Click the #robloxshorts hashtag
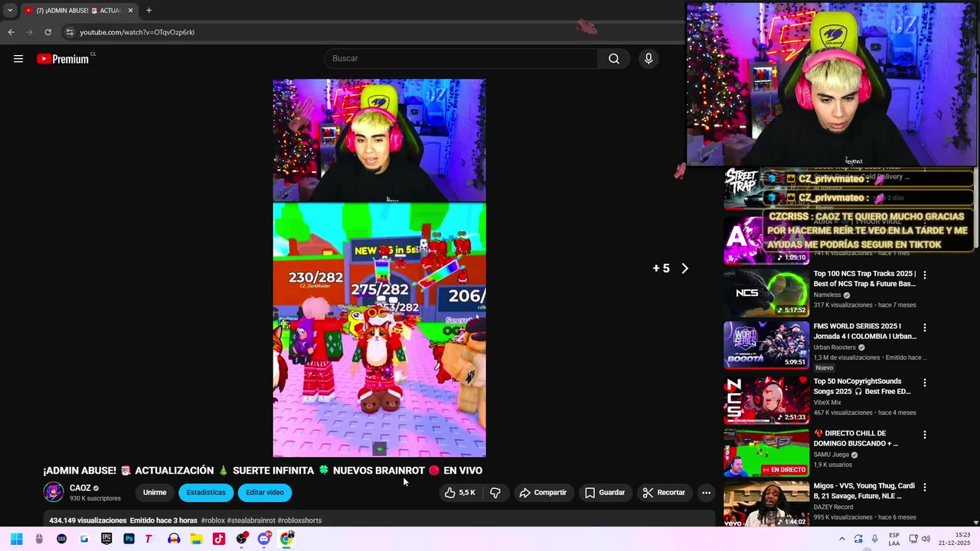Viewport: 980px width, 551px height. point(300,520)
